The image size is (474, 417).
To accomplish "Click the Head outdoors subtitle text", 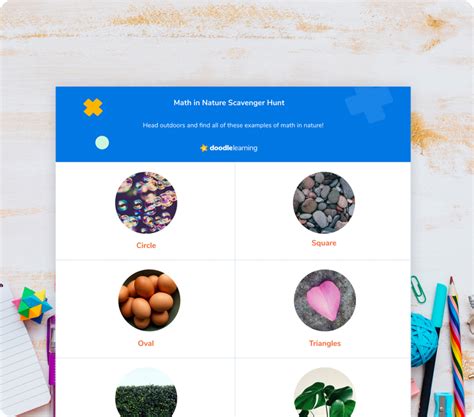I will (x=233, y=125).
